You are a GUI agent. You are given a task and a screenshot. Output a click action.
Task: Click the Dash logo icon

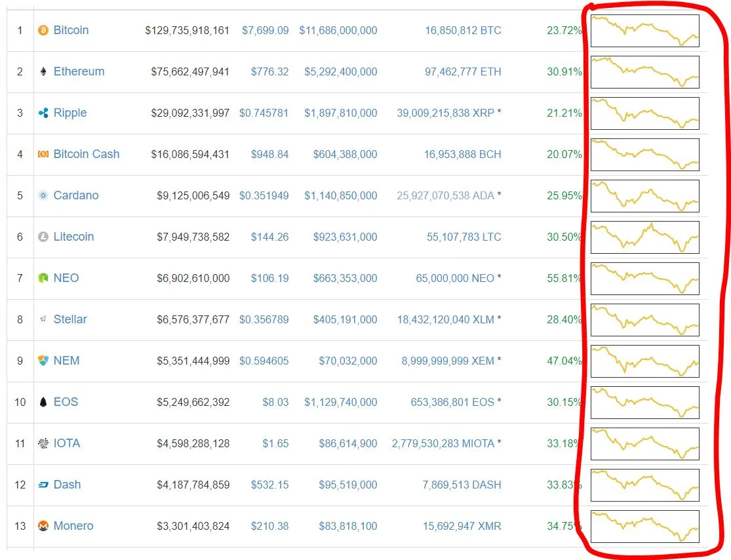point(43,485)
